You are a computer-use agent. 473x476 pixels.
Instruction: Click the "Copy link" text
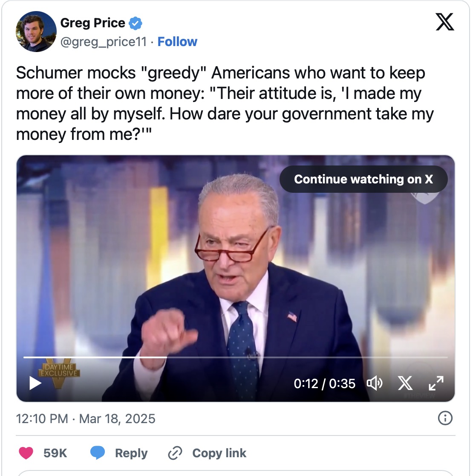click(x=219, y=453)
